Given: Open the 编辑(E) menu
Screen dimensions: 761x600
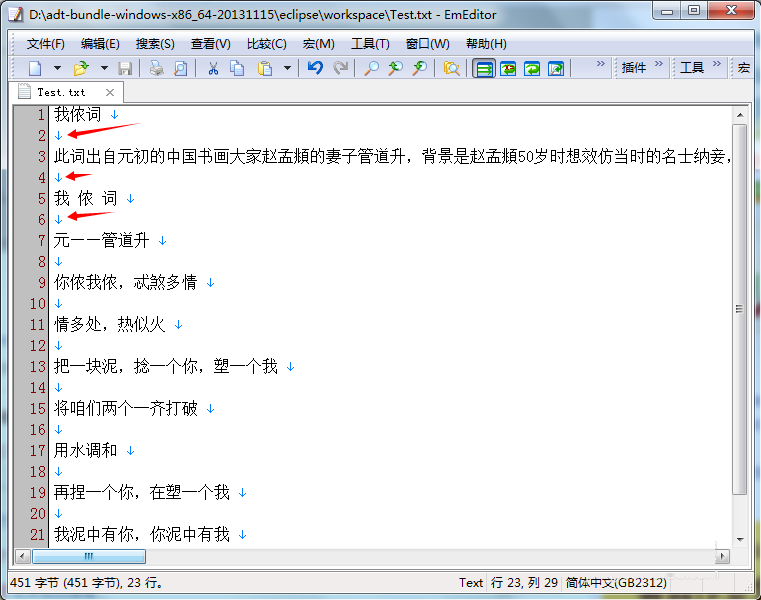Looking at the screenshot, I should 100,44.
